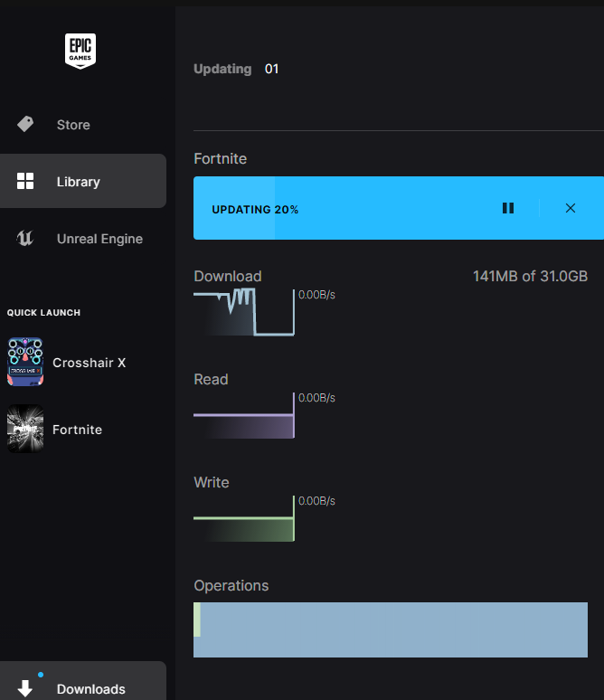The height and width of the screenshot is (700, 604).
Task: Click the 'Write' section label
Action: pos(212,482)
